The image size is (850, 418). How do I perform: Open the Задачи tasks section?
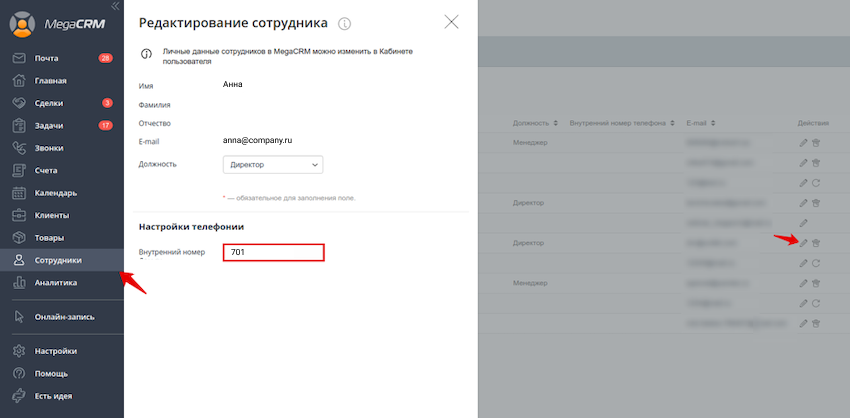coord(48,126)
